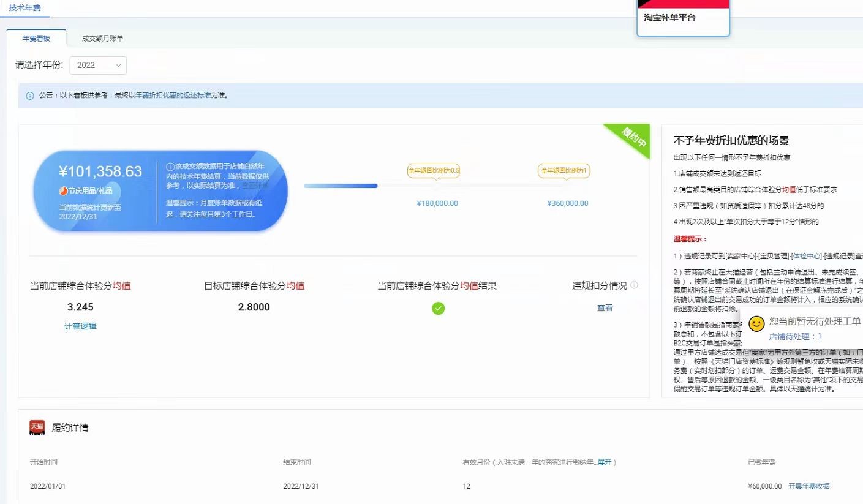Open the 年费折扣优惠的返还标准 link
This screenshot has height=504, width=863.
point(173,96)
